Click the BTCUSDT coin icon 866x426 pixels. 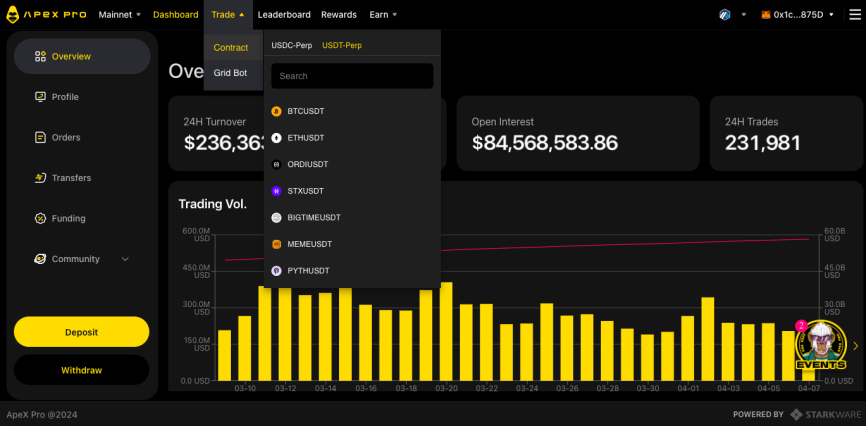pos(277,112)
